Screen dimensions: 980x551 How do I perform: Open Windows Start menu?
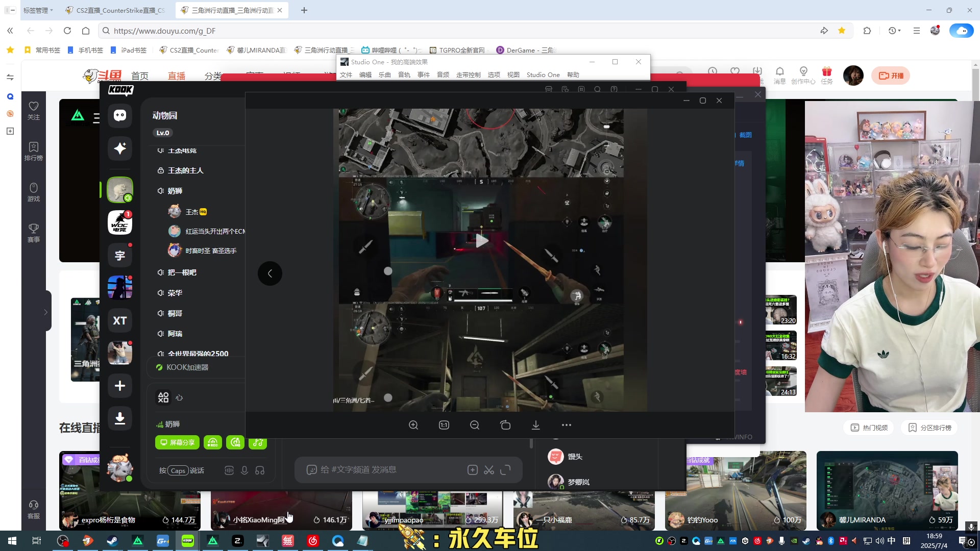[x=12, y=541]
